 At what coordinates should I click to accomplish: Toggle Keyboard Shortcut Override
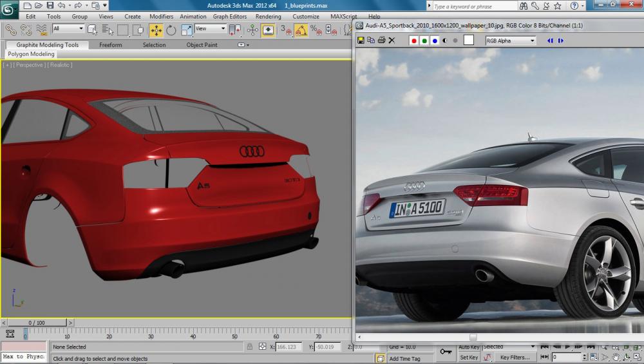(x=268, y=30)
